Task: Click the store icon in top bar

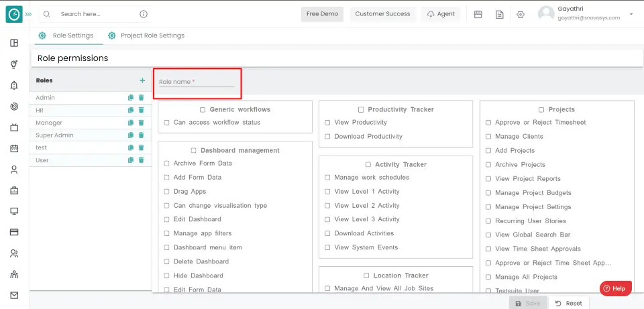Action: click(478, 14)
